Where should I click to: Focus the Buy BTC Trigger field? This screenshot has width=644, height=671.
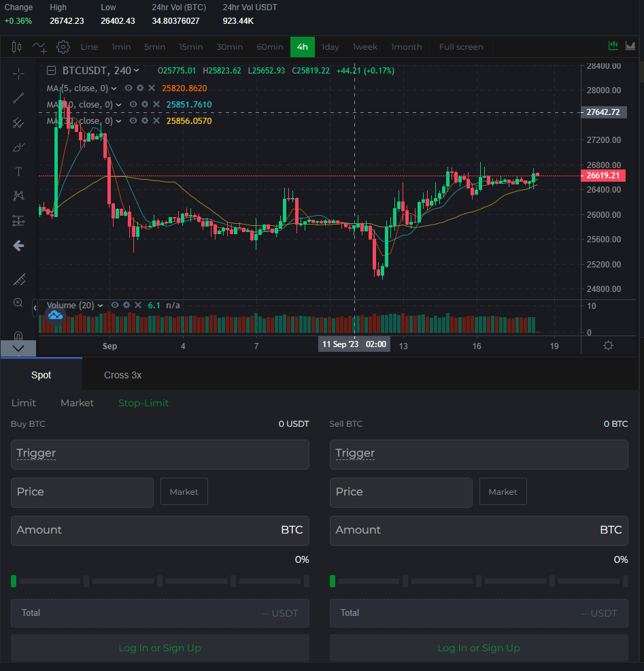point(160,455)
